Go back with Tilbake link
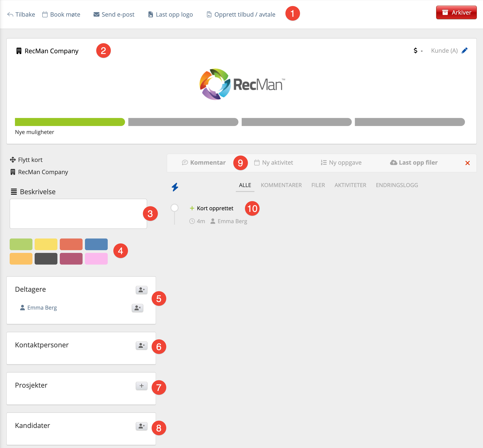 point(21,15)
